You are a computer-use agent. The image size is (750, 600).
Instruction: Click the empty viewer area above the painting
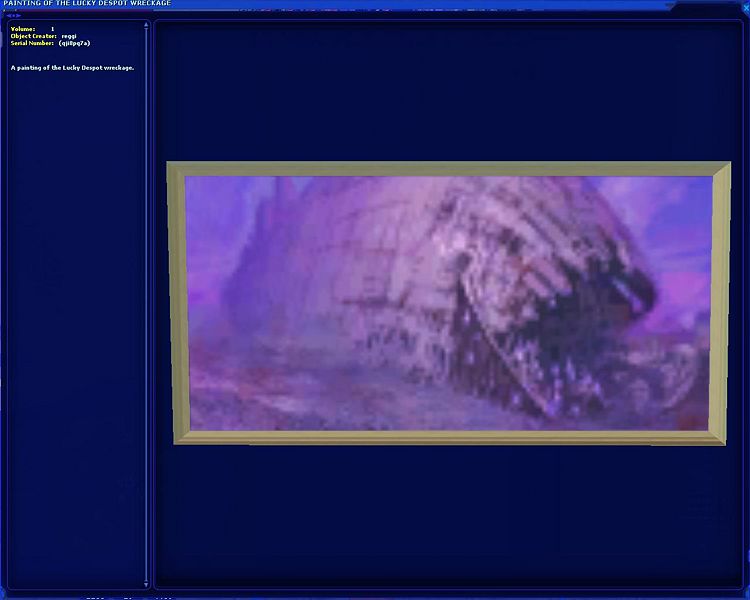click(x=448, y=90)
